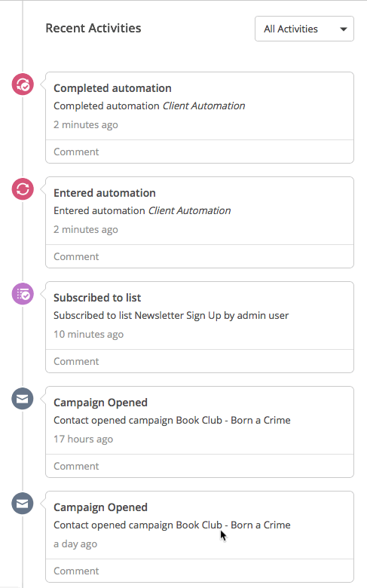
Task: Comment on the Completed automation activity
Action: [x=76, y=152]
